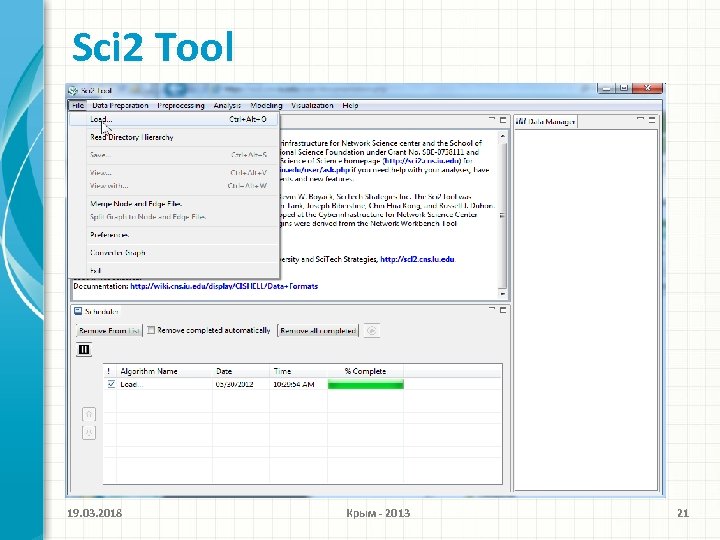Click the Sci2 Tool title bar icon

73,90
